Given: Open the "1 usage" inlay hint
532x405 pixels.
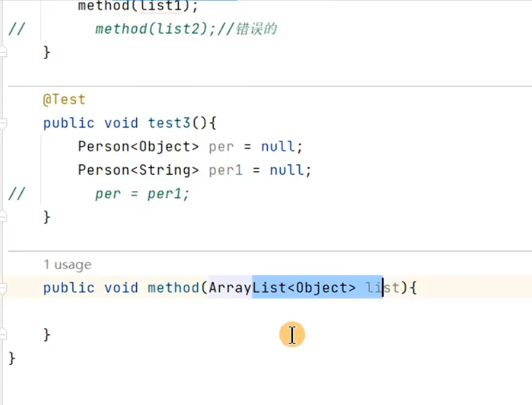Looking at the screenshot, I should coord(67,265).
